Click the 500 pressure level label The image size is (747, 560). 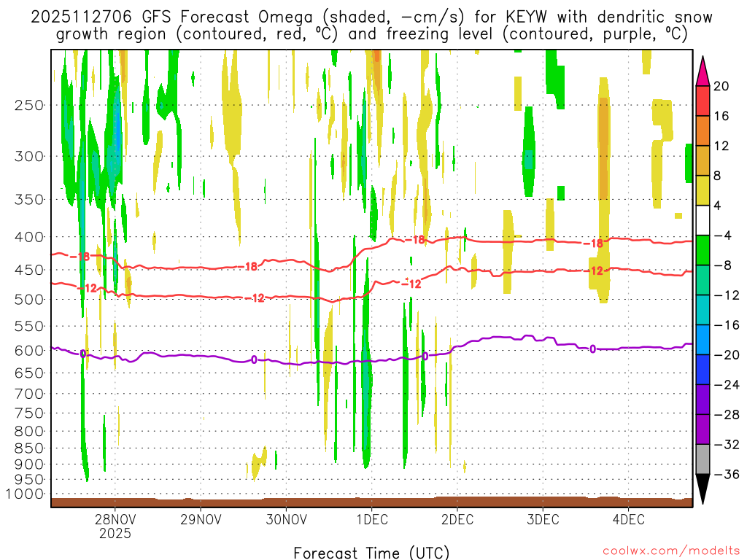click(x=29, y=299)
